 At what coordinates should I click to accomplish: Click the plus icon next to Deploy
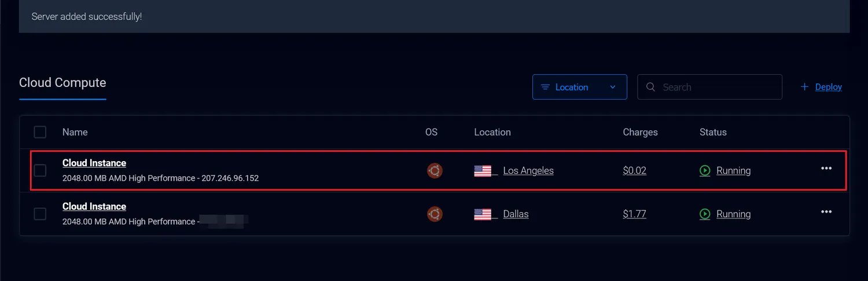(804, 87)
